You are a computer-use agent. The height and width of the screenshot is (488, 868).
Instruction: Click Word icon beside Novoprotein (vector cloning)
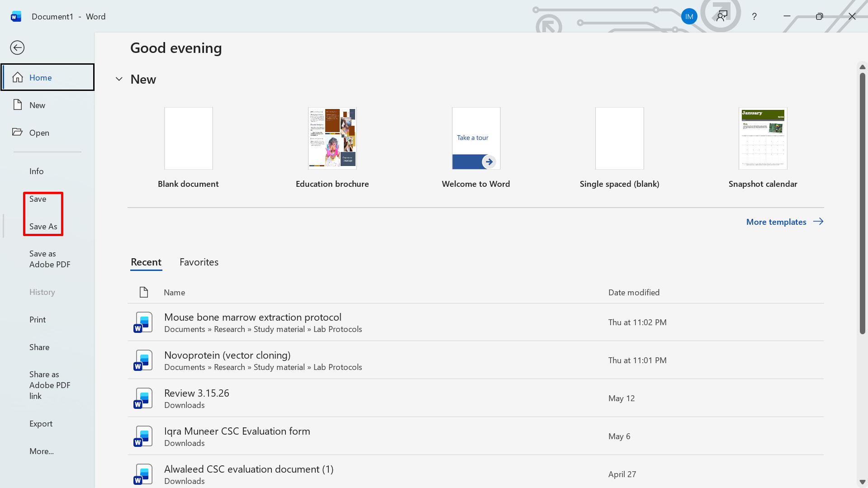coord(143,360)
